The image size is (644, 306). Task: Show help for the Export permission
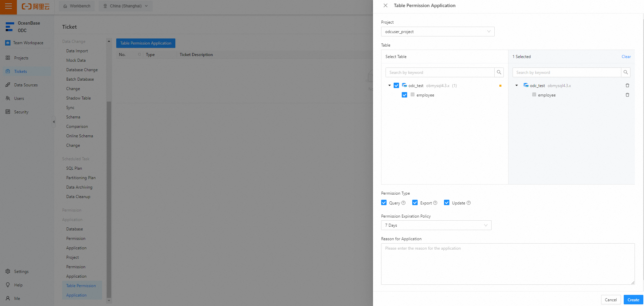click(x=435, y=203)
